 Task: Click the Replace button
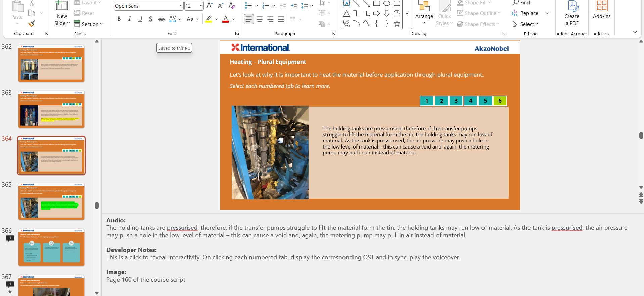coord(529,13)
